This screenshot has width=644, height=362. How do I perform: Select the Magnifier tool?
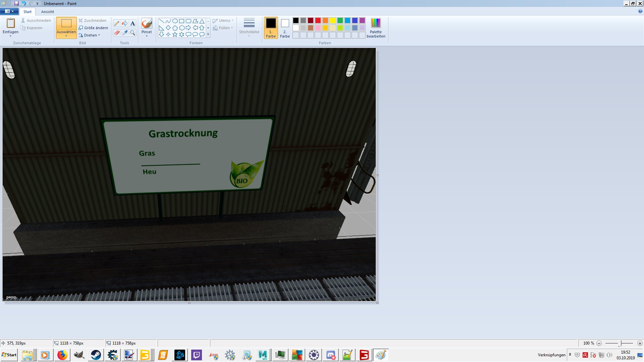tap(132, 33)
